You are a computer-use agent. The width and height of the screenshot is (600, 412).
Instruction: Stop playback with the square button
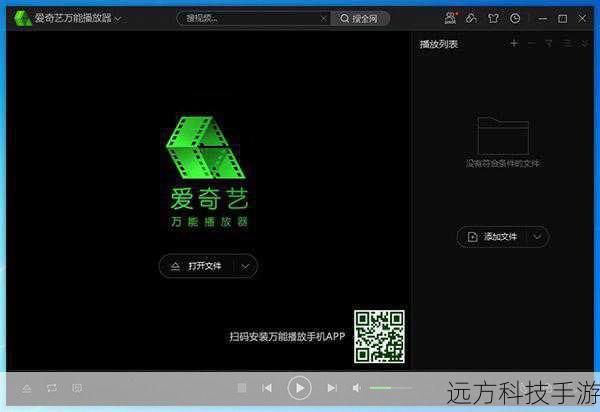click(x=242, y=388)
